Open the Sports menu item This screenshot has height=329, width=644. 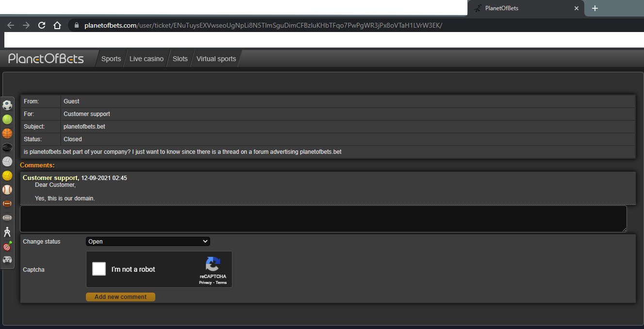(x=111, y=59)
